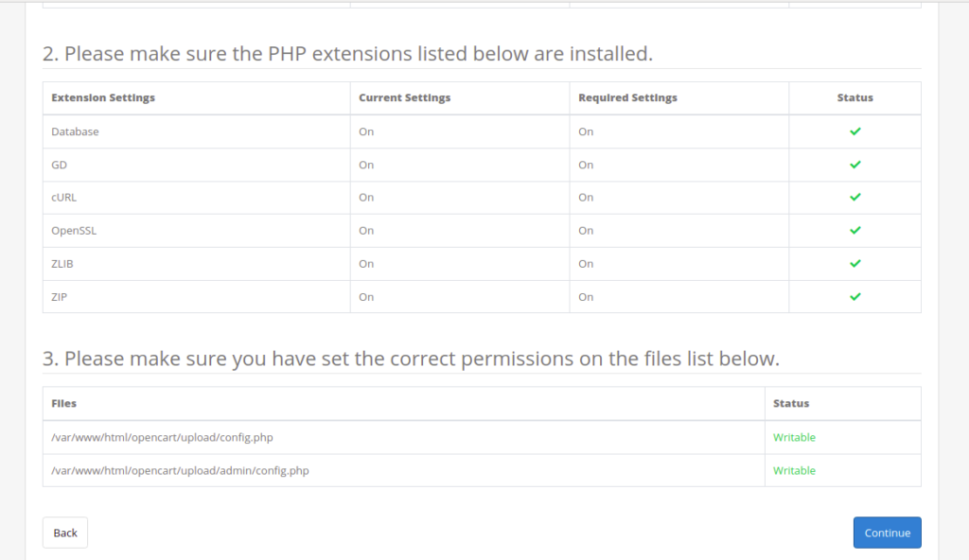Click the green checkmark for Database
The height and width of the screenshot is (560, 969).
855,131
